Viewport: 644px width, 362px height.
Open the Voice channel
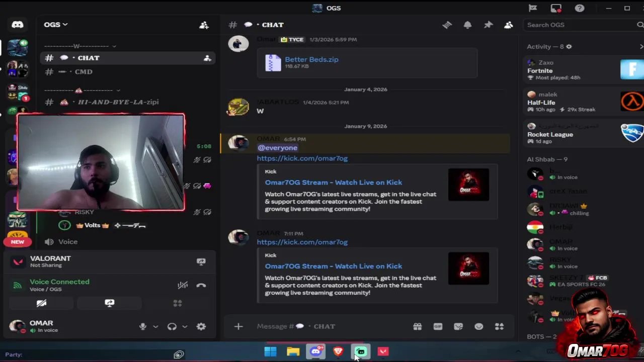coord(128,242)
